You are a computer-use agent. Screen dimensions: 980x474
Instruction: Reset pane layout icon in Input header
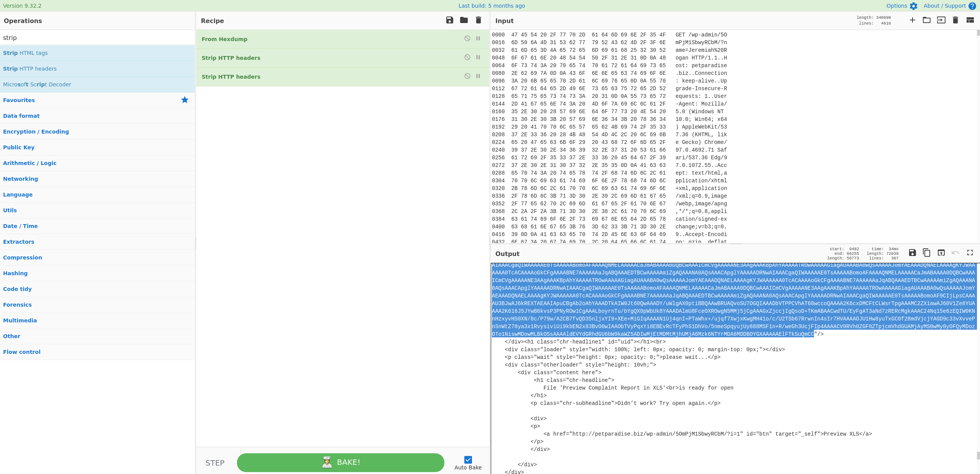click(x=970, y=20)
